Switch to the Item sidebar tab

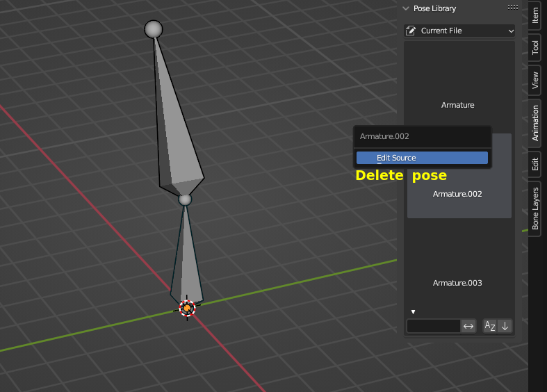(x=534, y=16)
